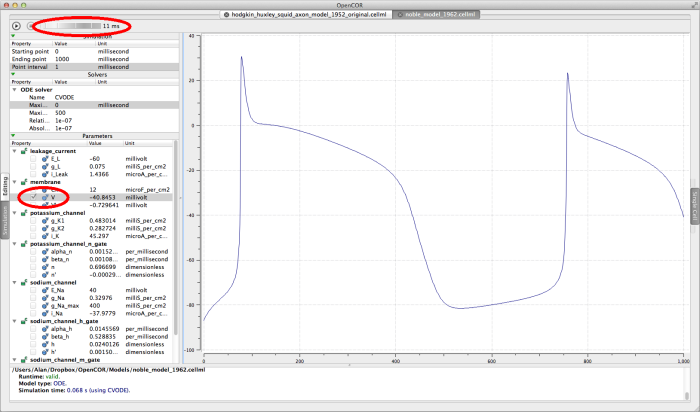Collapse the potassium_channel tree group

coord(14,212)
